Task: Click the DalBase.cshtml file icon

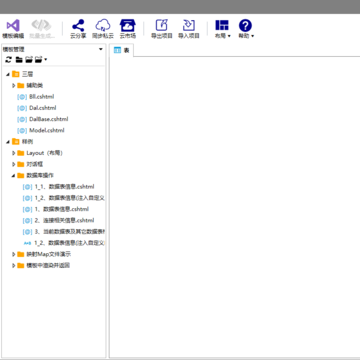Action: (22, 119)
